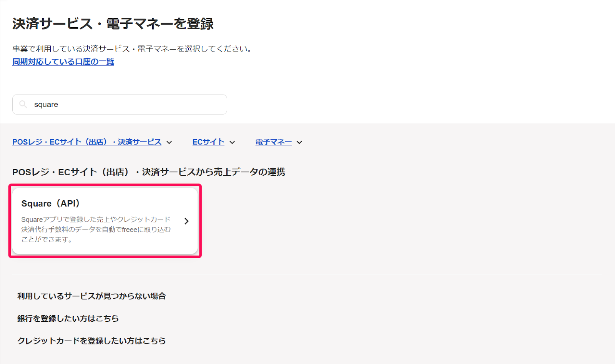Expand chevron next to POSレジ・ECサイト（出店）・決済サービス

[169, 142]
